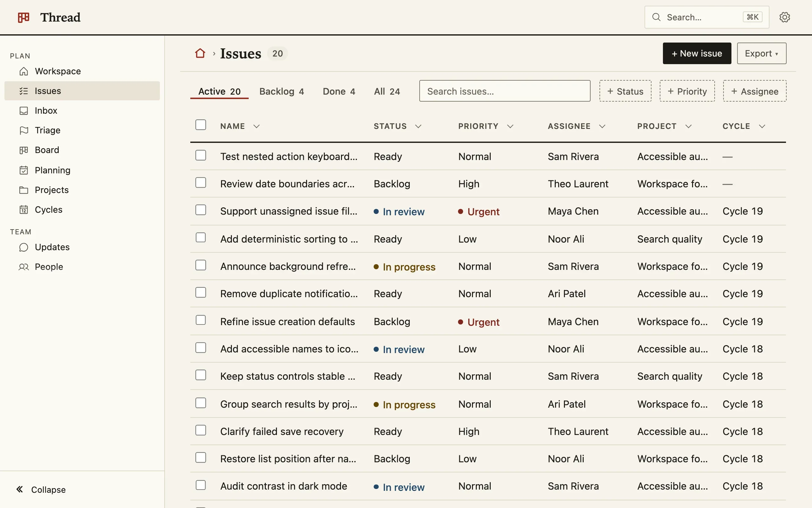Switch to the All 24 tab

click(387, 91)
